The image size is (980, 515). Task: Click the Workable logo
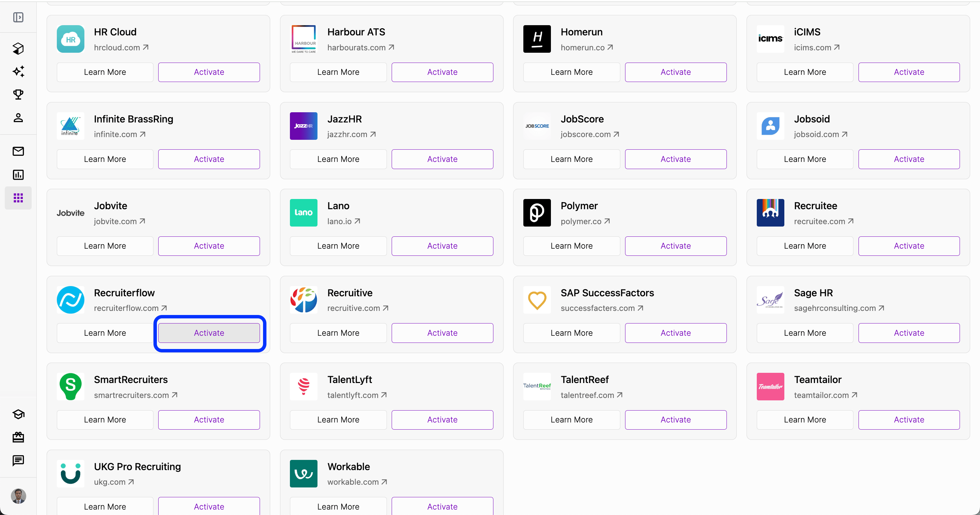(304, 474)
